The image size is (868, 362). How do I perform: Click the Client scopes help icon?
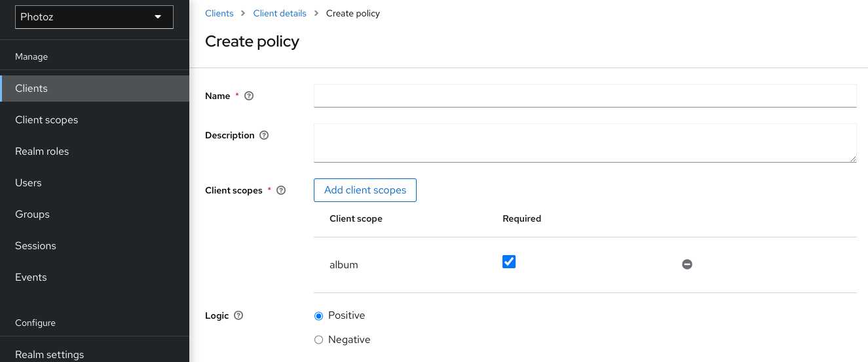click(x=281, y=190)
